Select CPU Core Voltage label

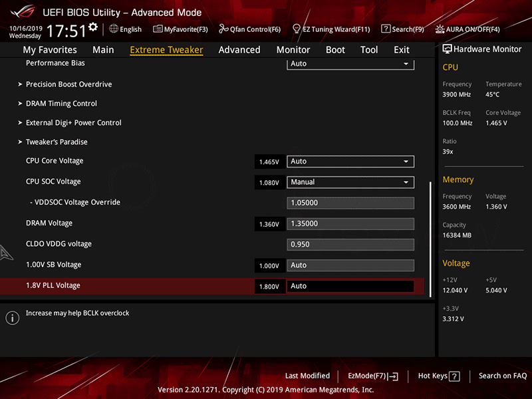[x=55, y=161]
